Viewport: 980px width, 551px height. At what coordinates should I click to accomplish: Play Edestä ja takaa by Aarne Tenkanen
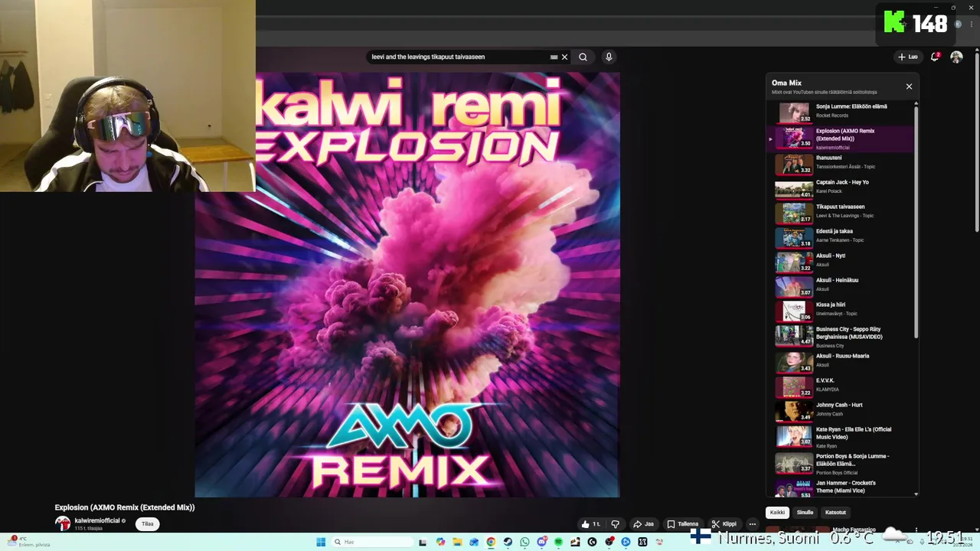coord(840,236)
